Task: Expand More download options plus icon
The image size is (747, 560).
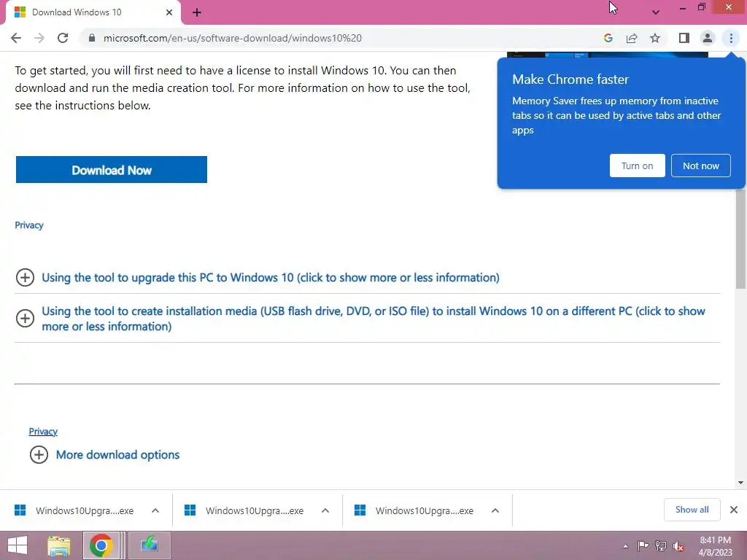Action: pos(39,455)
